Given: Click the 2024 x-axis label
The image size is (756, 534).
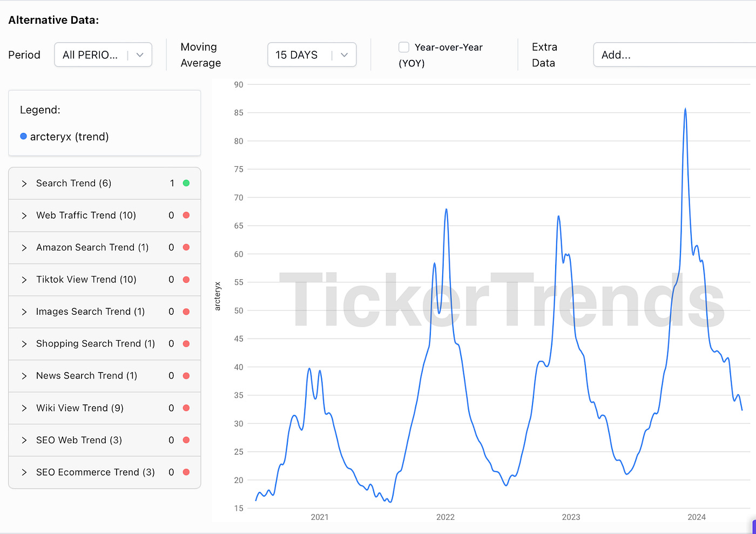Looking at the screenshot, I should coord(697,517).
